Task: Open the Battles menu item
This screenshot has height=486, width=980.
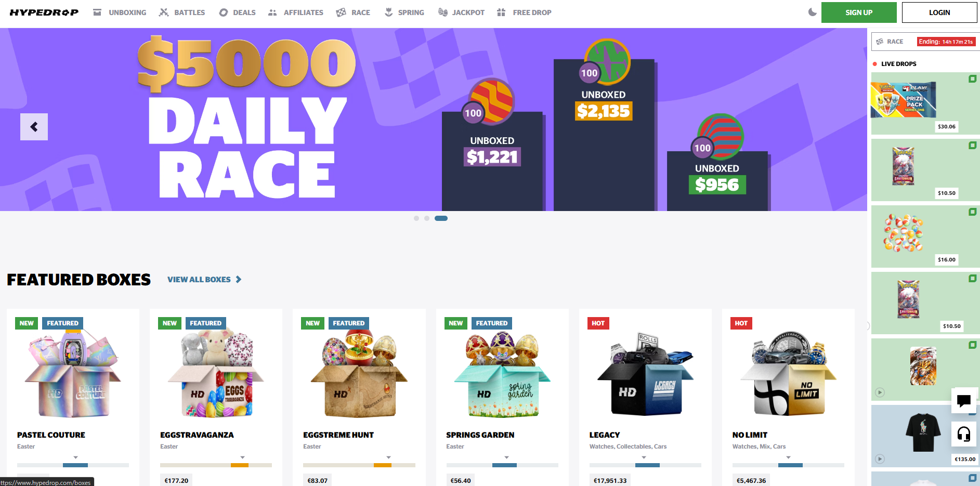Action: [182, 12]
